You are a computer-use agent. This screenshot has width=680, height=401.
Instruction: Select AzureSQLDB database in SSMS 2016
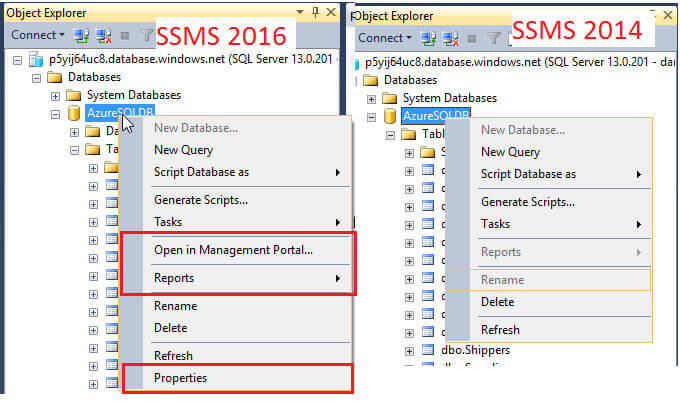tap(120, 113)
